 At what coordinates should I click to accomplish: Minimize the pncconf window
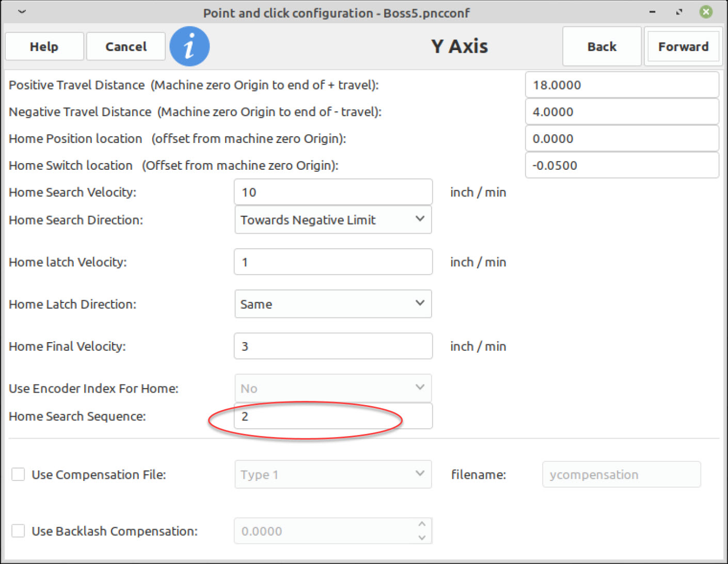653,11
